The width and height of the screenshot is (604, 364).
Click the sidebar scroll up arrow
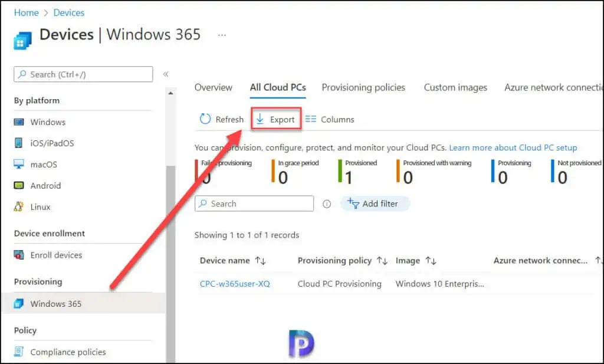(x=170, y=93)
